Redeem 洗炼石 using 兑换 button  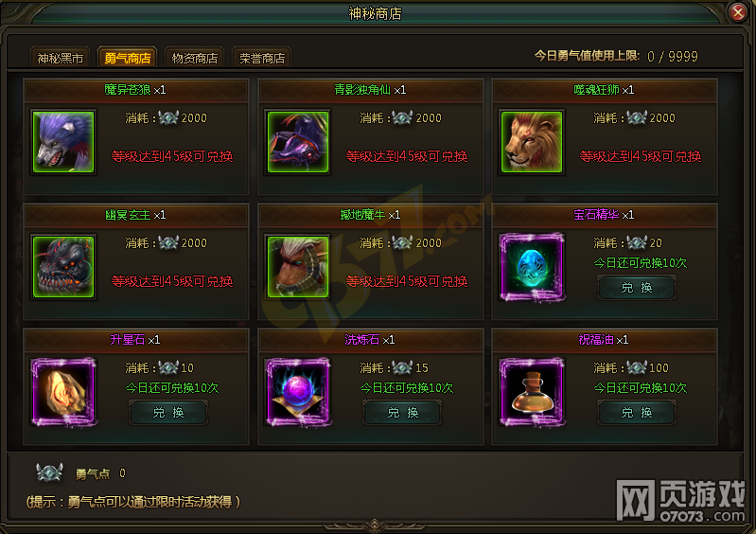click(403, 413)
